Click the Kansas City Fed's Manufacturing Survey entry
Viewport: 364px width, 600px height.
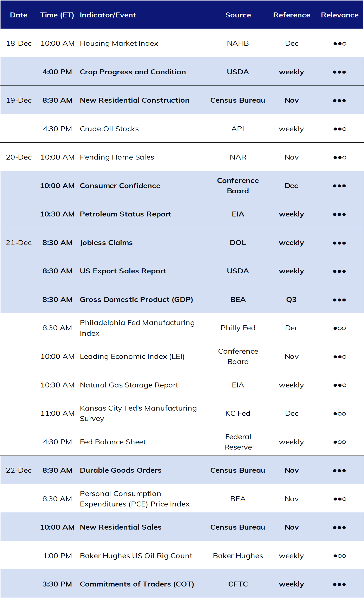(138, 413)
